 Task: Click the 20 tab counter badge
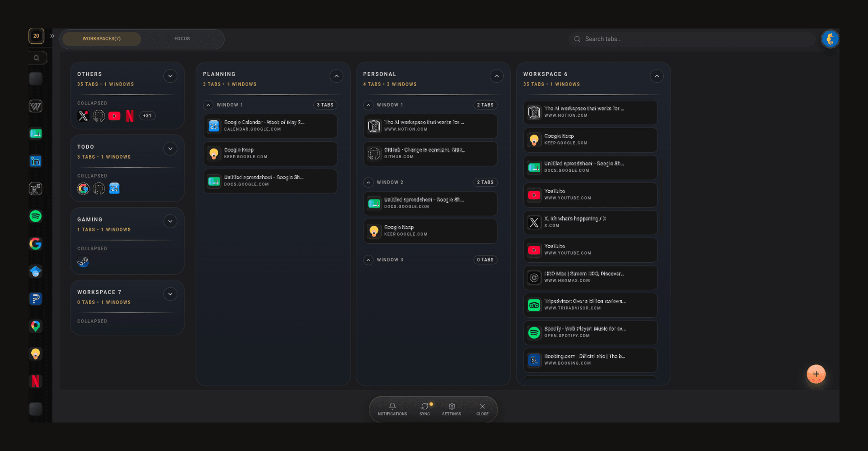pos(36,36)
